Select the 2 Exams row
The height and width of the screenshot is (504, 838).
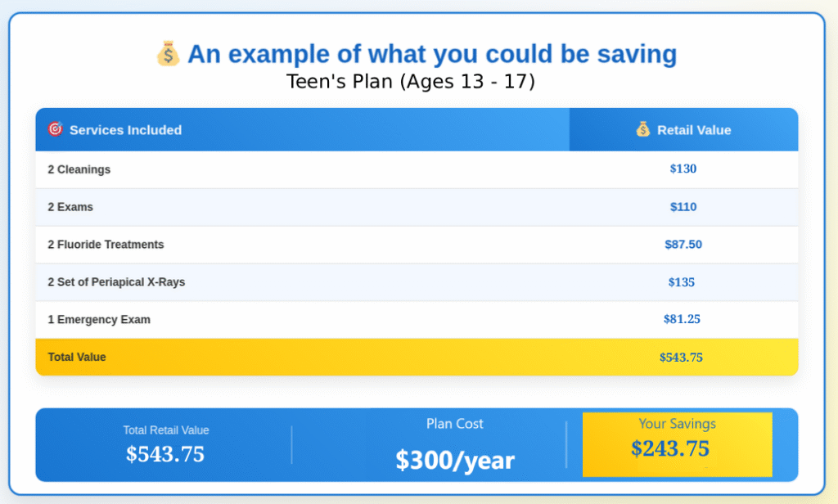70,207
